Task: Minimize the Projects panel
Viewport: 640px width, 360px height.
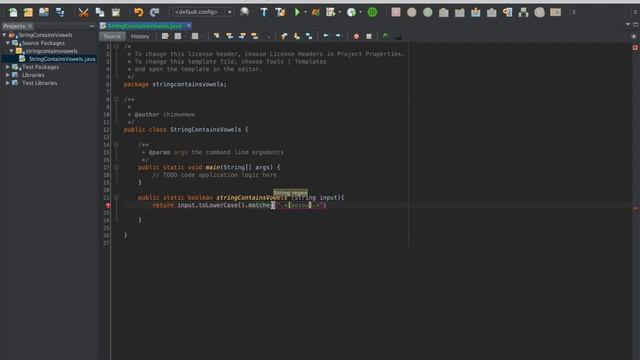Action: click(91, 26)
